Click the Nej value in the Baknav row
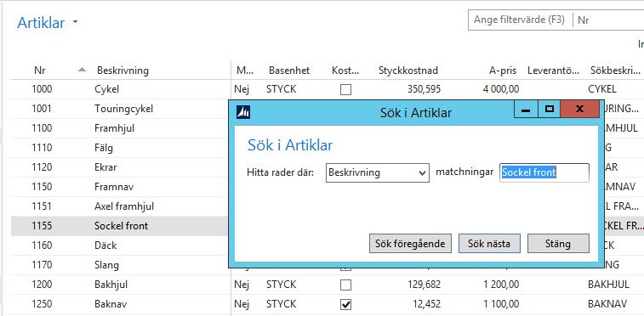This screenshot has width=644, height=316. pos(242,304)
